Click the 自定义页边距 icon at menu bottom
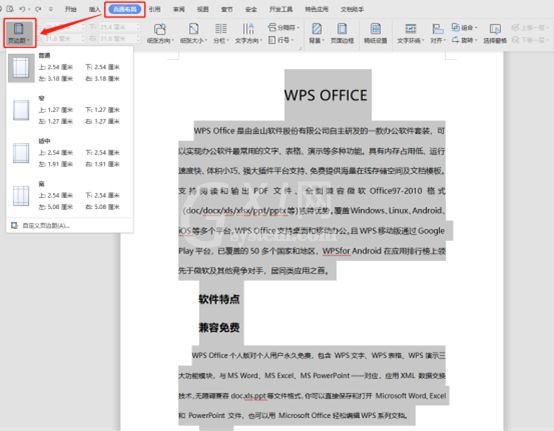 click(14, 225)
